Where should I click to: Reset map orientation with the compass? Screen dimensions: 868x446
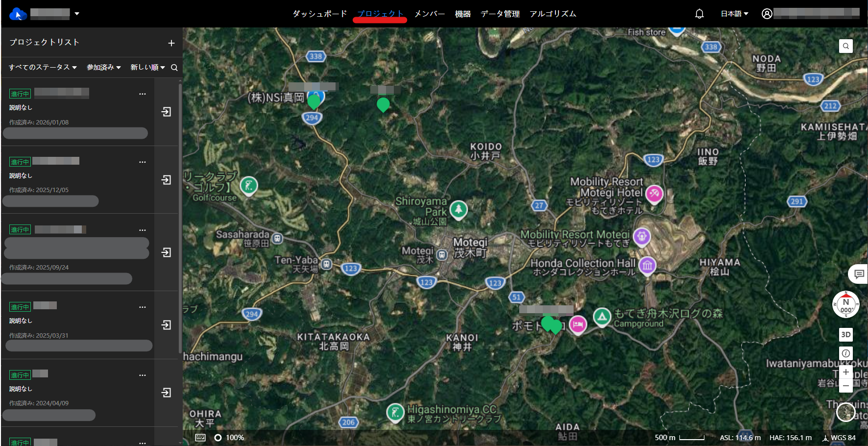point(845,304)
